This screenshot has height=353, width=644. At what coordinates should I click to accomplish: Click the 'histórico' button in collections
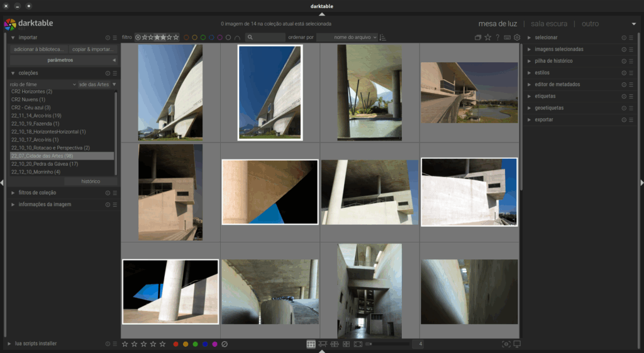(x=91, y=182)
